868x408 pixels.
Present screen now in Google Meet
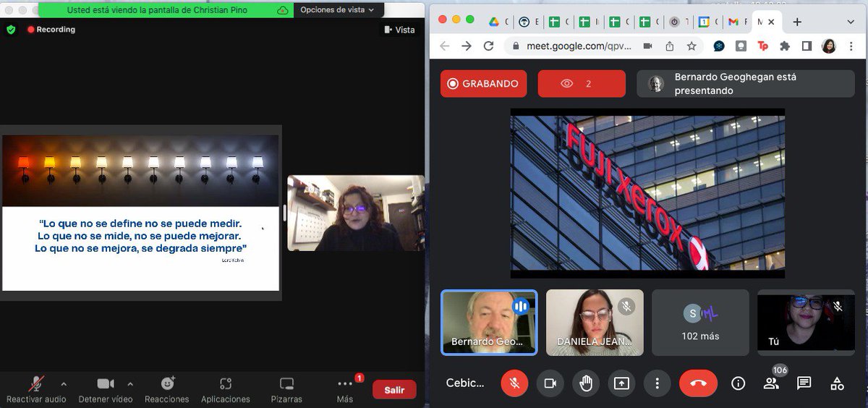coord(621,383)
